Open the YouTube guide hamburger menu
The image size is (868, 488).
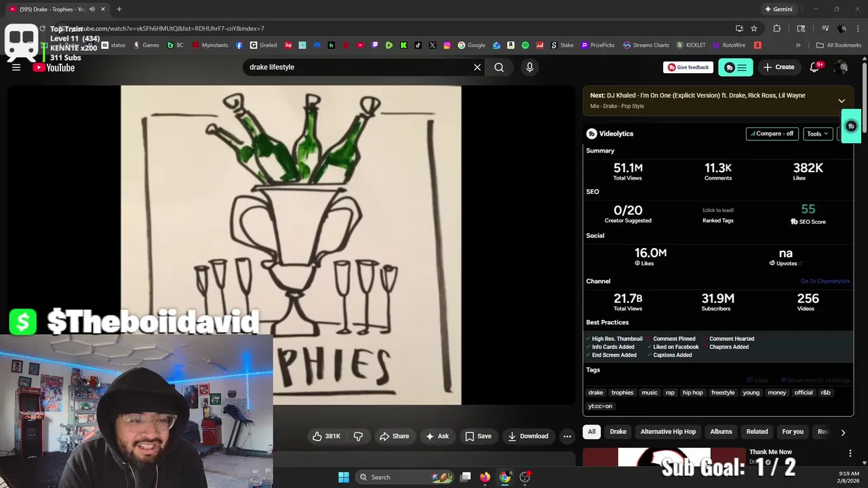click(x=16, y=67)
